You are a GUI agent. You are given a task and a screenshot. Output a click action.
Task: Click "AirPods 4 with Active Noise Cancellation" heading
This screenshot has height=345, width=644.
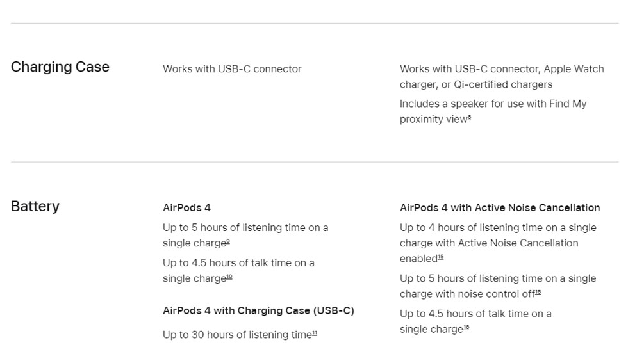(500, 207)
